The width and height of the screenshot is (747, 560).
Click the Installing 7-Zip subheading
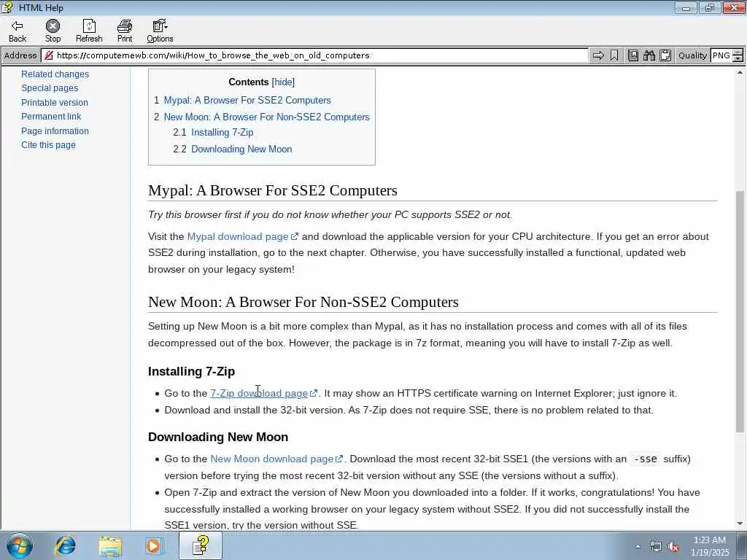pyautogui.click(x=192, y=371)
